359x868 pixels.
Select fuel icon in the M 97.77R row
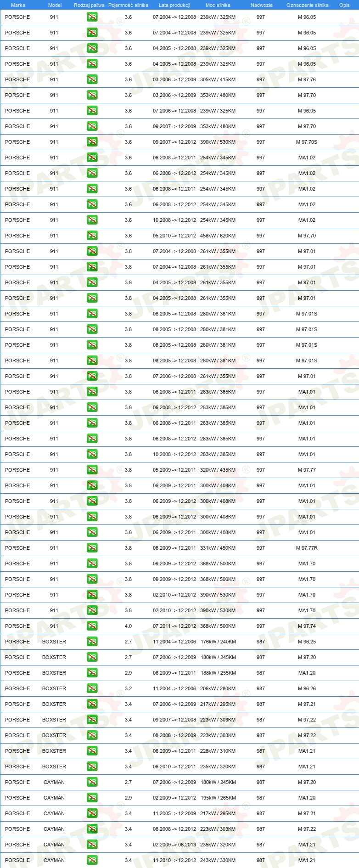pyautogui.click(x=92, y=548)
